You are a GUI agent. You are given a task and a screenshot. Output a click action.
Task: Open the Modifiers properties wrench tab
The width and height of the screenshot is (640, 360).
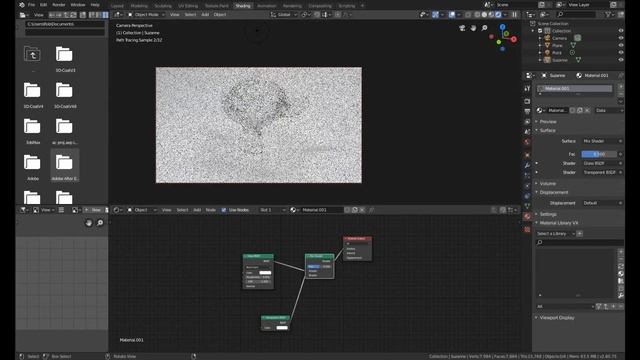pyautogui.click(x=527, y=165)
